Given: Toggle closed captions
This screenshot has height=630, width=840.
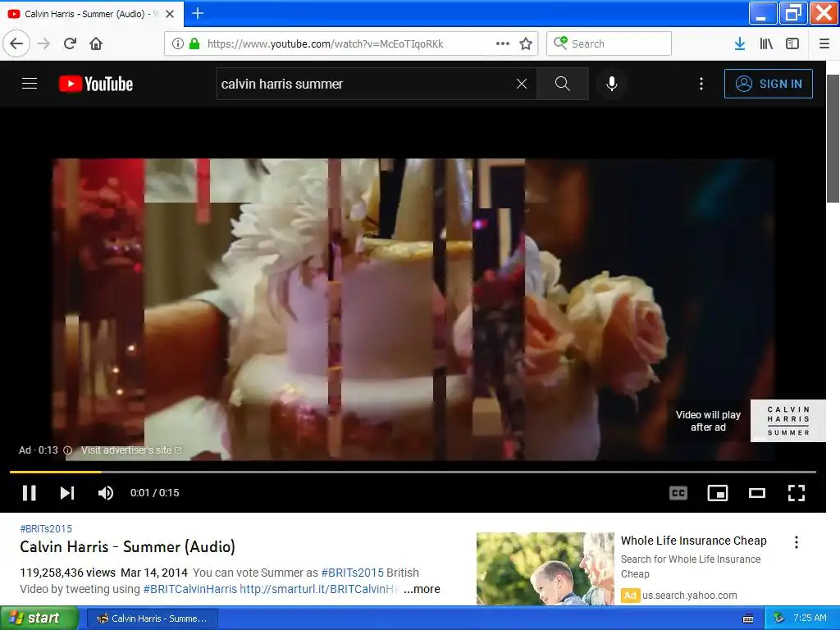Looking at the screenshot, I should [x=678, y=493].
